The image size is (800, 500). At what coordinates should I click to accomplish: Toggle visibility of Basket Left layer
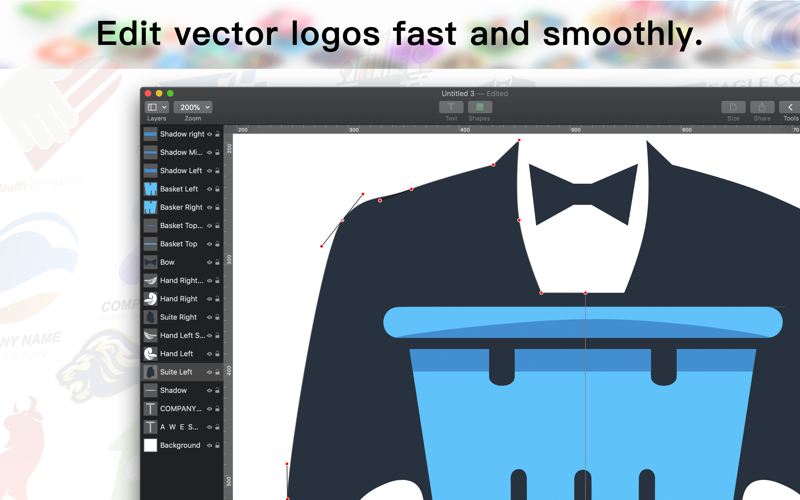pos(209,189)
